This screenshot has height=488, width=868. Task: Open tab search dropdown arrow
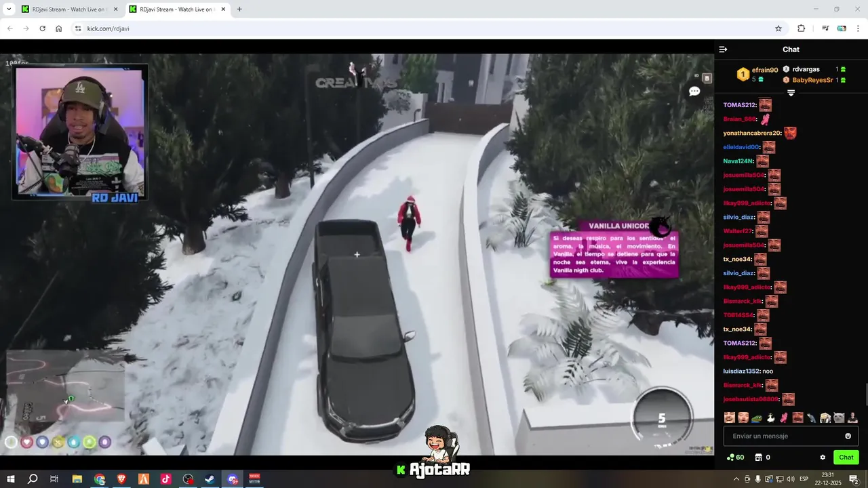(9, 9)
